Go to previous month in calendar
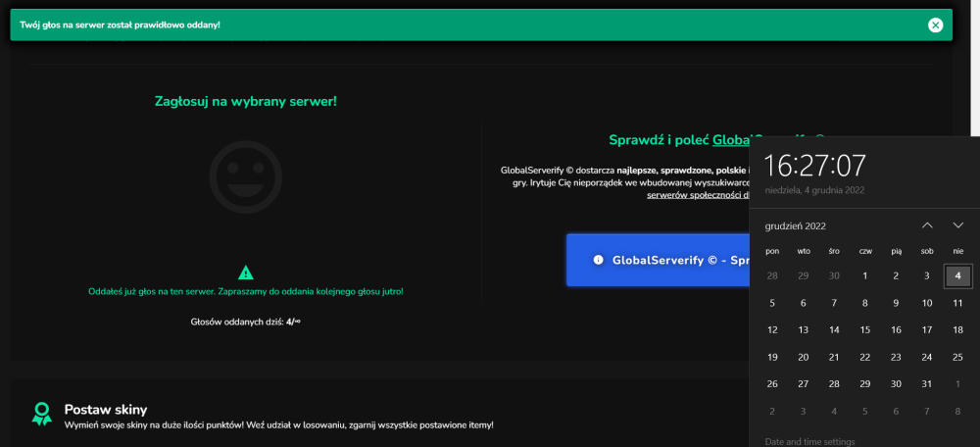Viewport: 980px width, 447px height. pos(927,225)
